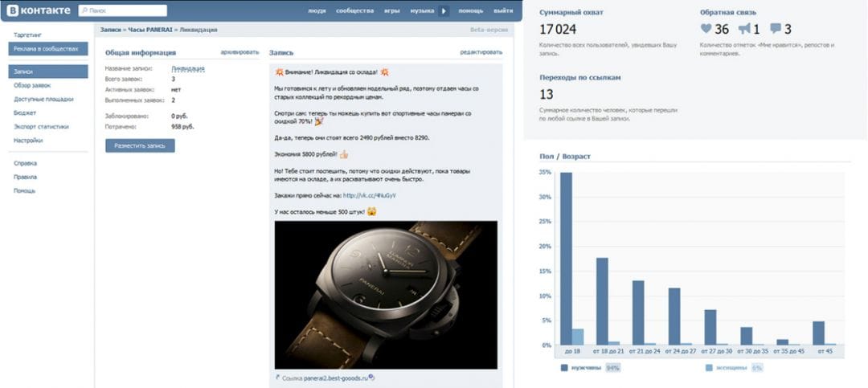Open Обзор заявок in the sidebar

click(32, 85)
